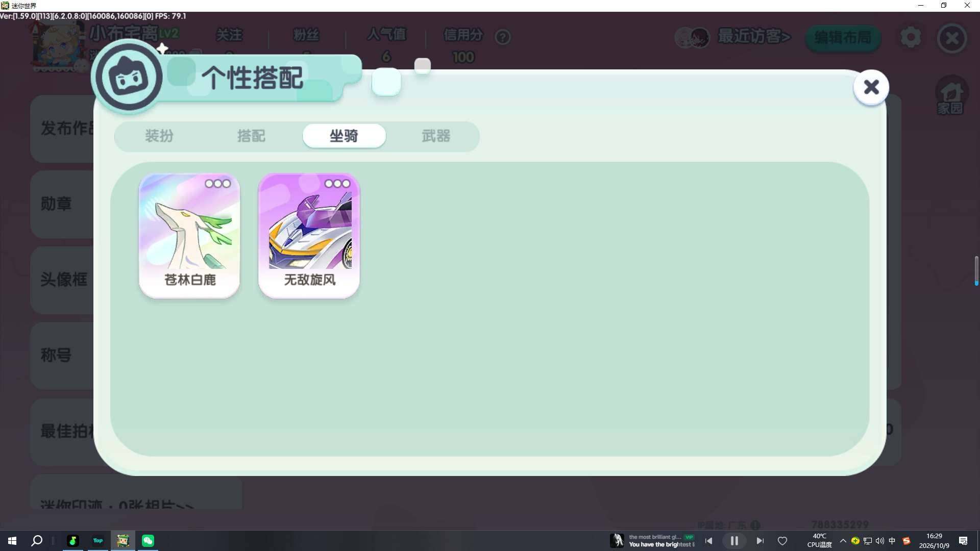Click the 编辑布局 button
Image resolution: width=980 pixels, height=551 pixels.
[x=843, y=38]
